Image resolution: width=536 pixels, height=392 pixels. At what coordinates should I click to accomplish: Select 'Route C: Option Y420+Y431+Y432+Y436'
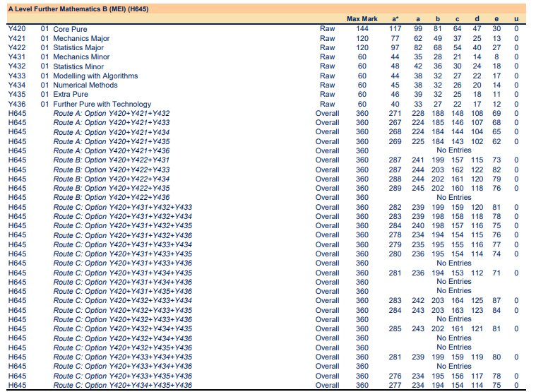pyautogui.click(x=123, y=235)
